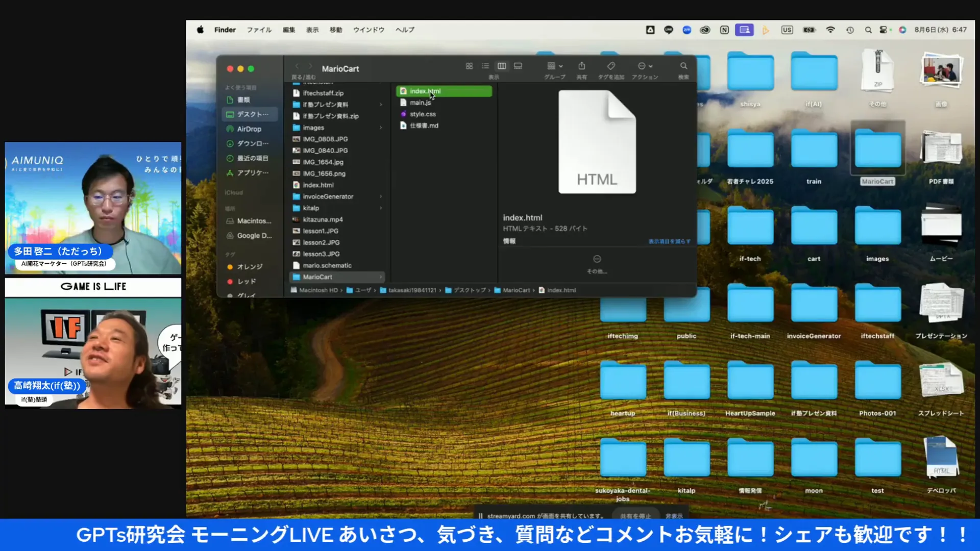Open AirDrop in the Finder sidebar
Viewport: 980px width, 551px height.
250,129
